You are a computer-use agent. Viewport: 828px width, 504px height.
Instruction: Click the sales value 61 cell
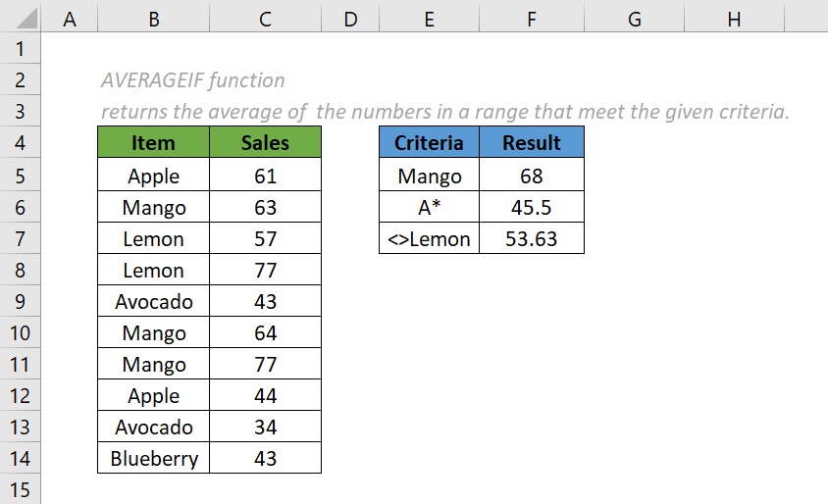(265, 176)
